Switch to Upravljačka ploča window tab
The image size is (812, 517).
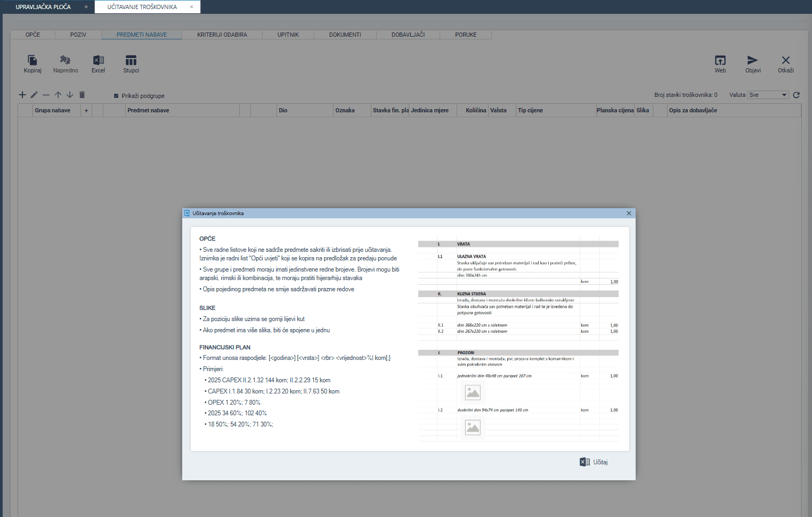click(x=43, y=7)
